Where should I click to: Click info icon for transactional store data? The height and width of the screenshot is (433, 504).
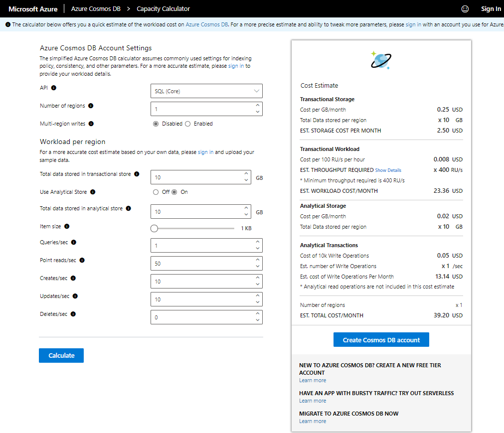click(x=137, y=174)
